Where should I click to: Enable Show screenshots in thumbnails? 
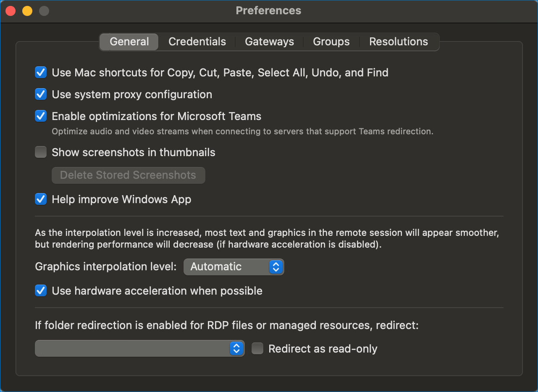[x=41, y=152]
